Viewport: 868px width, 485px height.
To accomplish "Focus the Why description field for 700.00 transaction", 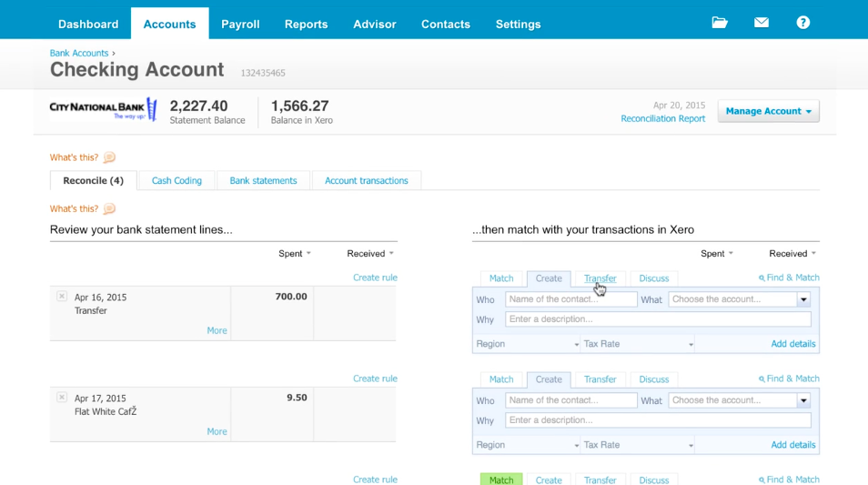I will pos(658,318).
